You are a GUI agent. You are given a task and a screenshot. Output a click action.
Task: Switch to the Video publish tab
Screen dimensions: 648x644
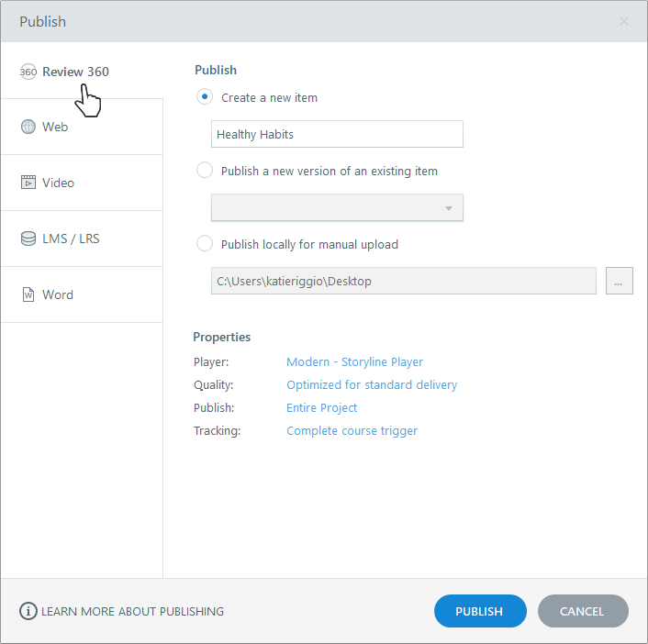click(x=59, y=183)
